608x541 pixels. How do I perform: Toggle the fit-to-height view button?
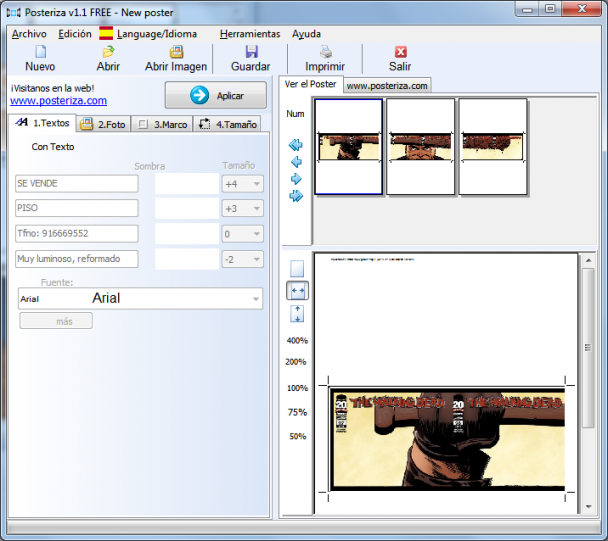click(x=297, y=314)
